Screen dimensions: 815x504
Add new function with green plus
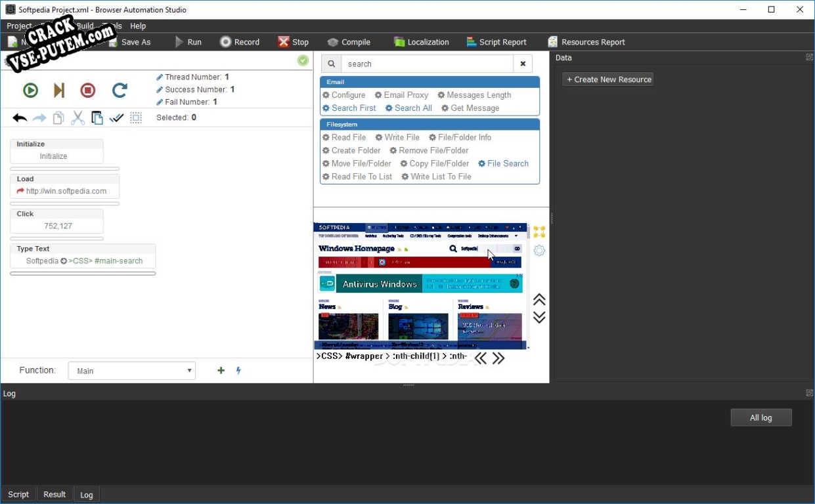coord(221,371)
